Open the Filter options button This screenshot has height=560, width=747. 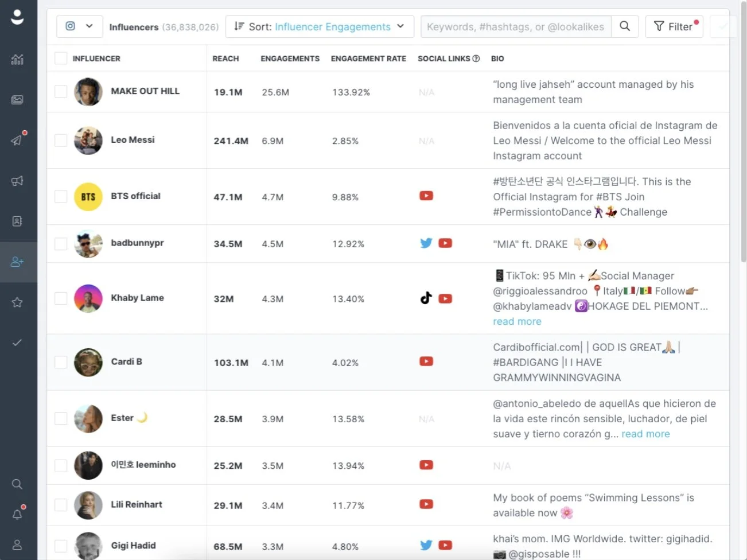point(674,26)
